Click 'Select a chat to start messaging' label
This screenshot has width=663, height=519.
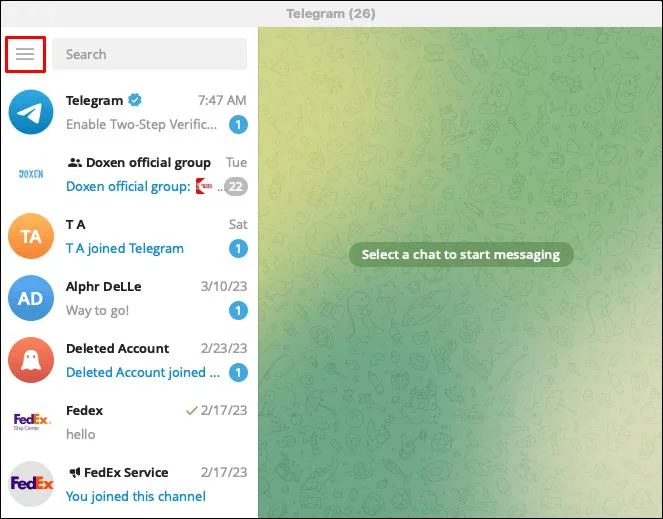tap(461, 255)
